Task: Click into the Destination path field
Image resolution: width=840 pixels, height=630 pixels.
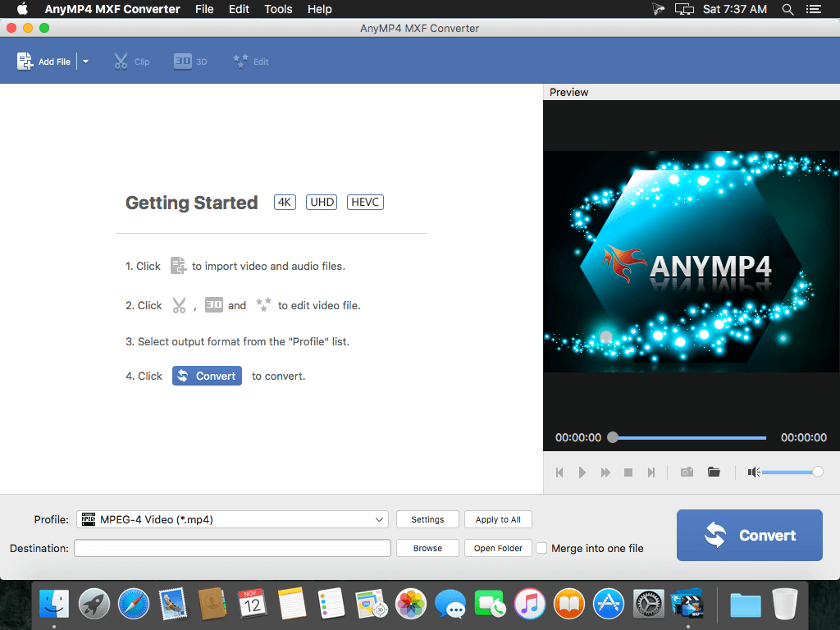Action: (x=232, y=548)
